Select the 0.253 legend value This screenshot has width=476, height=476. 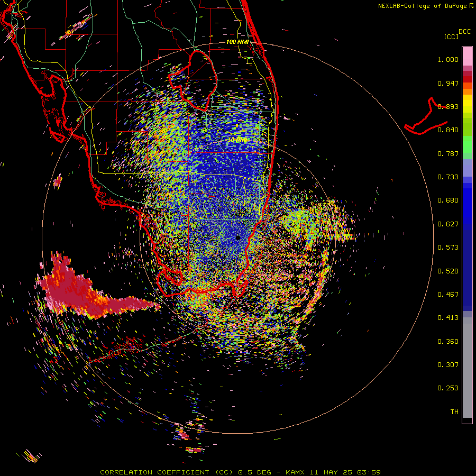[448, 388]
